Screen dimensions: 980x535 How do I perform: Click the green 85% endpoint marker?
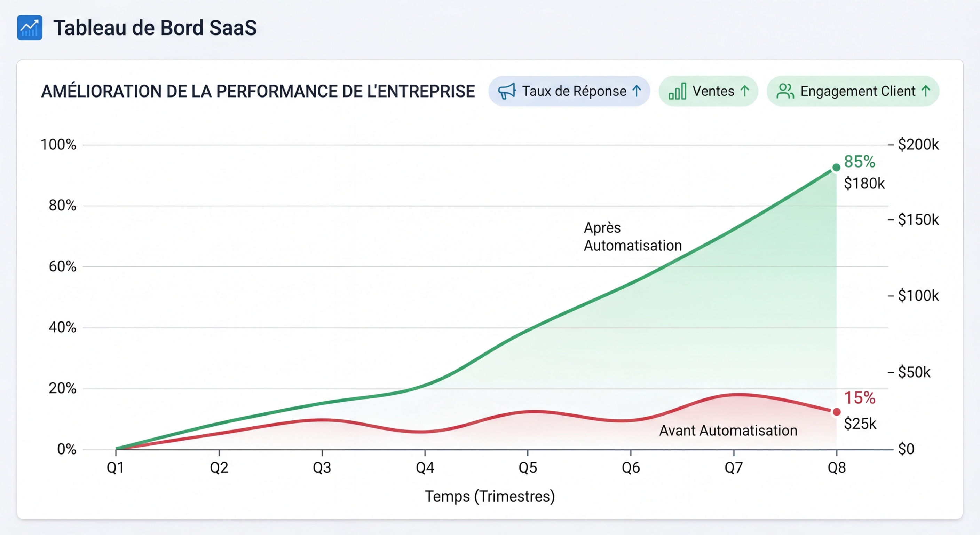[836, 168]
